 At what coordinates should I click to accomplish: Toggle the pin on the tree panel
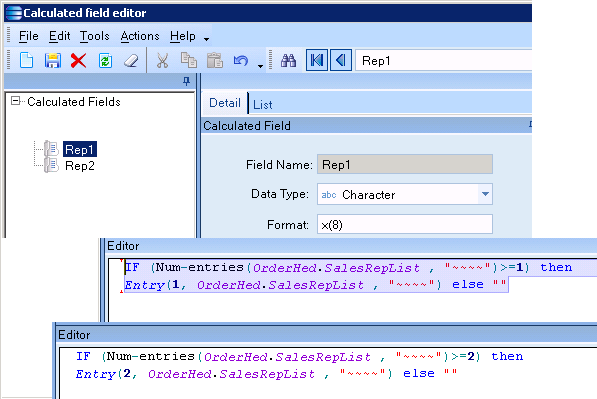pos(186,81)
